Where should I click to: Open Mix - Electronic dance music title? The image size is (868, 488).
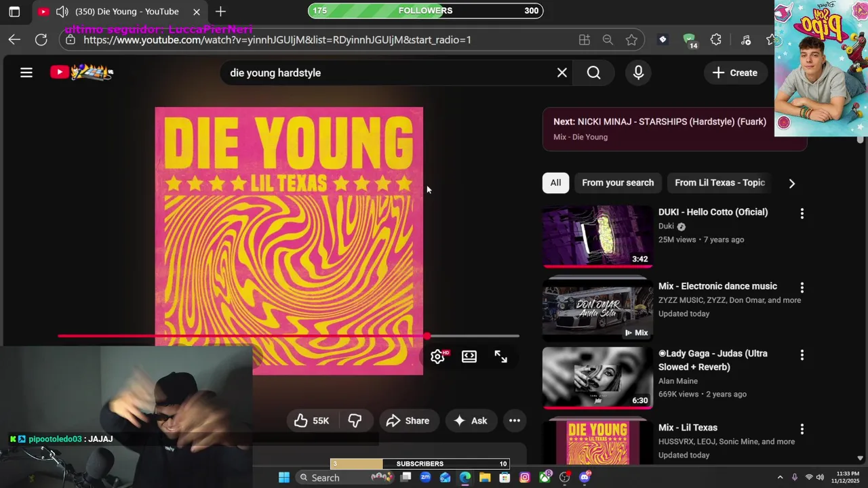(x=717, y=286)
